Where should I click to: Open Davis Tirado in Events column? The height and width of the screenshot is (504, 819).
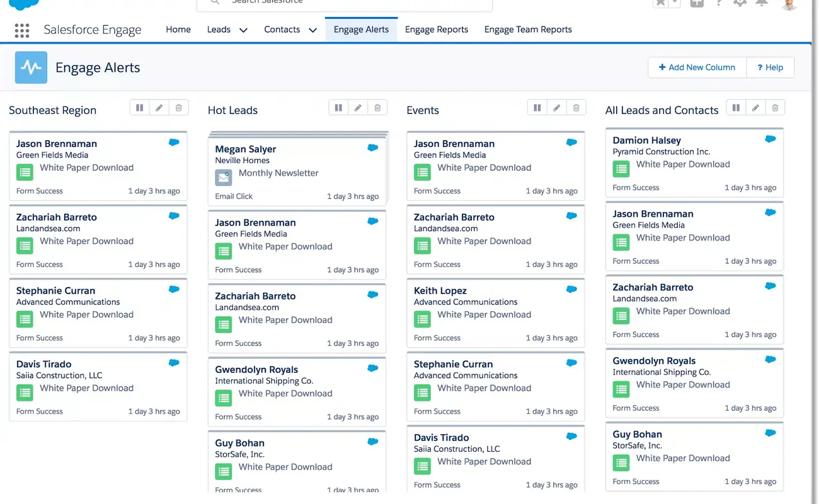442,438
